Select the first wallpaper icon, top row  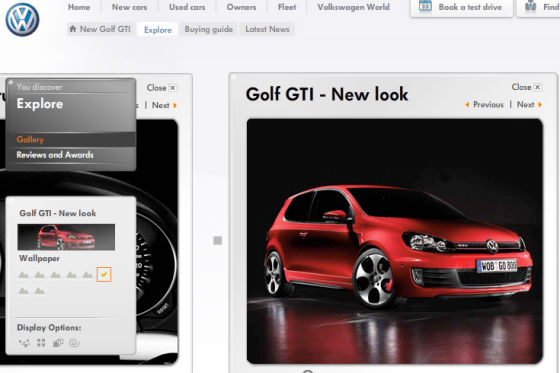click(x=24, y=275)
